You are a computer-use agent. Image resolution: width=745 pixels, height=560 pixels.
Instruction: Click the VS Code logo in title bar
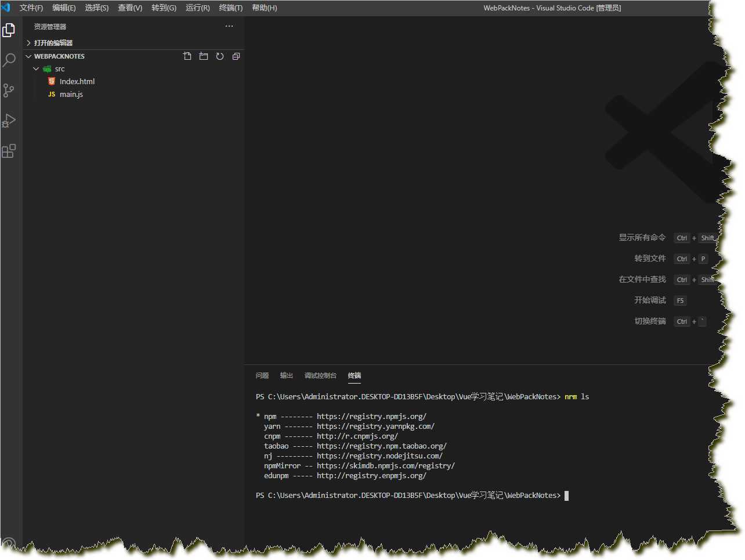[6, 8]
